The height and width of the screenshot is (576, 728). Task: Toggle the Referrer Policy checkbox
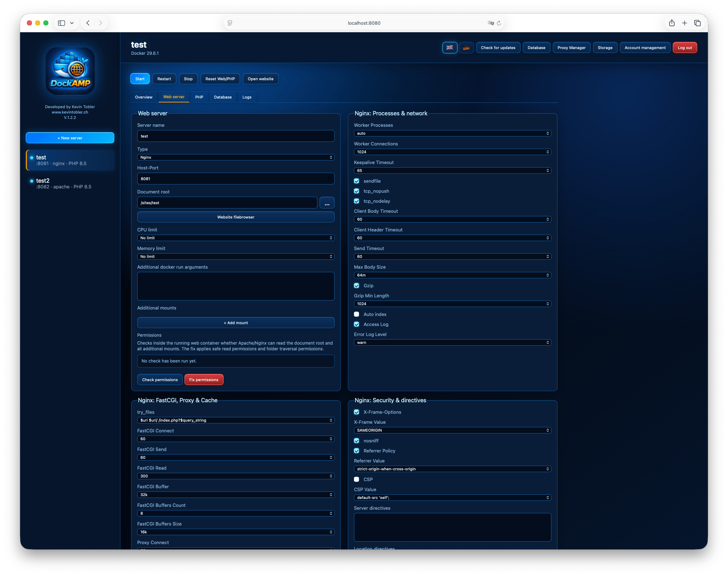pyautogui.click(x=356, y=451)
